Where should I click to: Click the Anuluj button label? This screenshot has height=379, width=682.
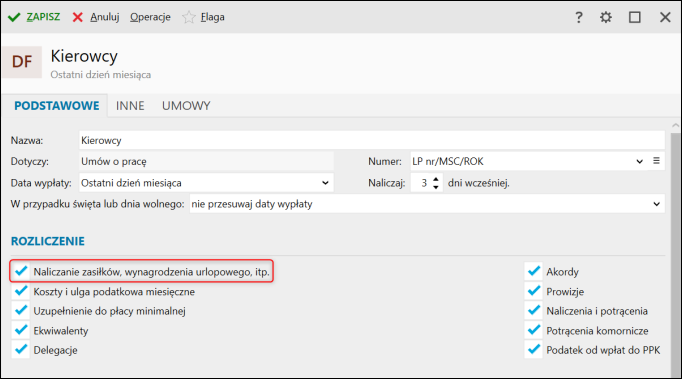[105, 17]
